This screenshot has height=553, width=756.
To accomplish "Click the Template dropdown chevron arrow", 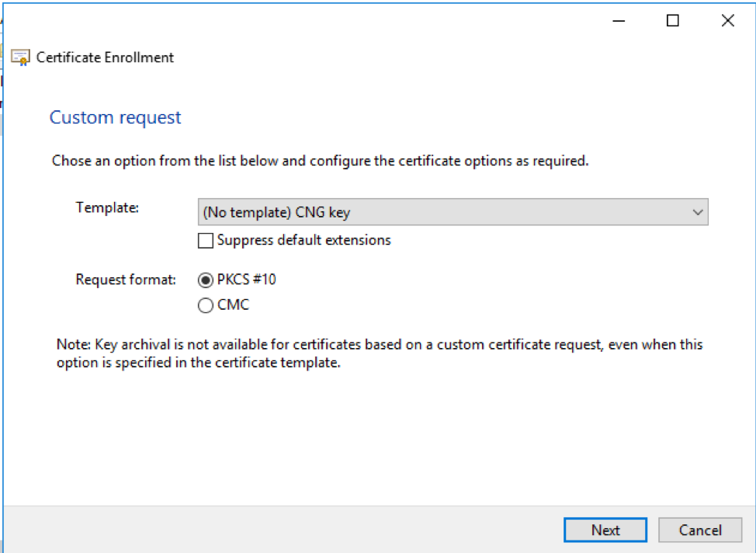I will [699, 212].
